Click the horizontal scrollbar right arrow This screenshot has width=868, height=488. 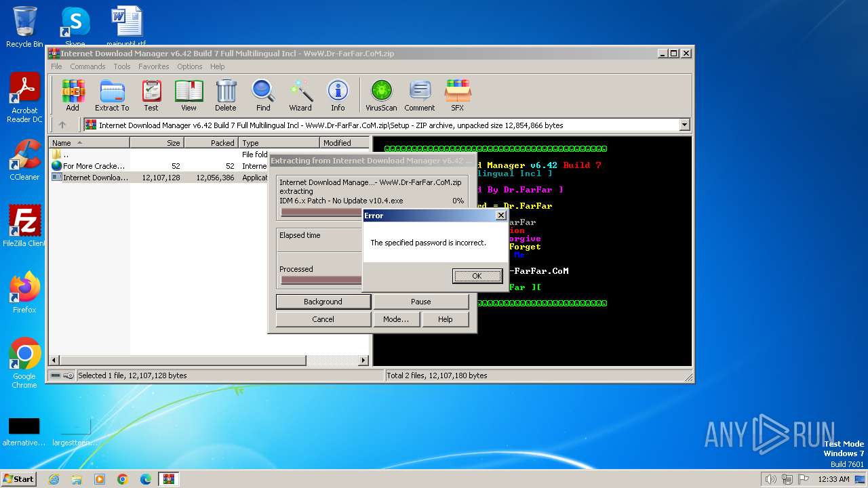pos(363,361)
